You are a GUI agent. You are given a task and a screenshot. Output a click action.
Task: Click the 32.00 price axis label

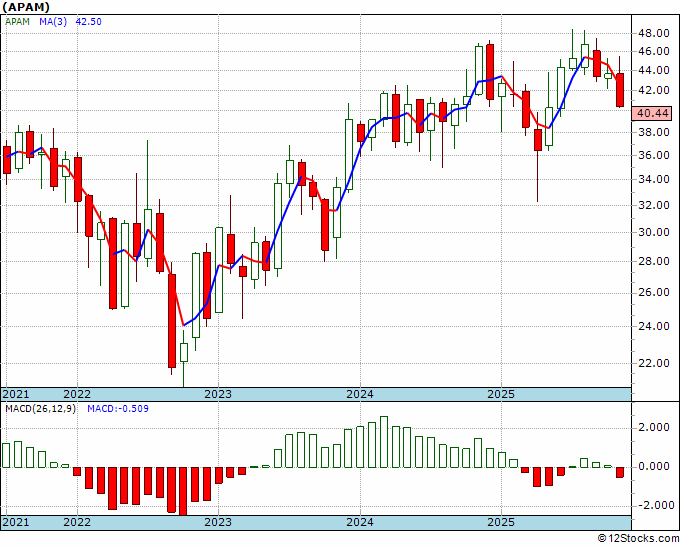653,205
